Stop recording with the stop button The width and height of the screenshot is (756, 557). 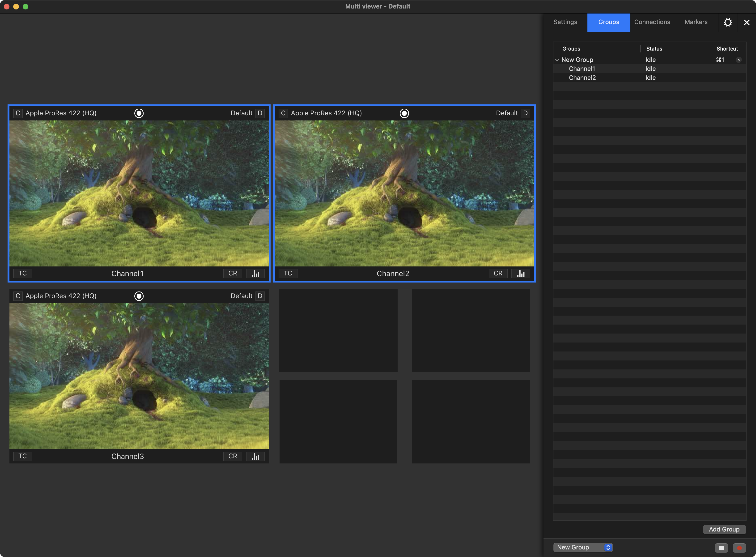721,548
